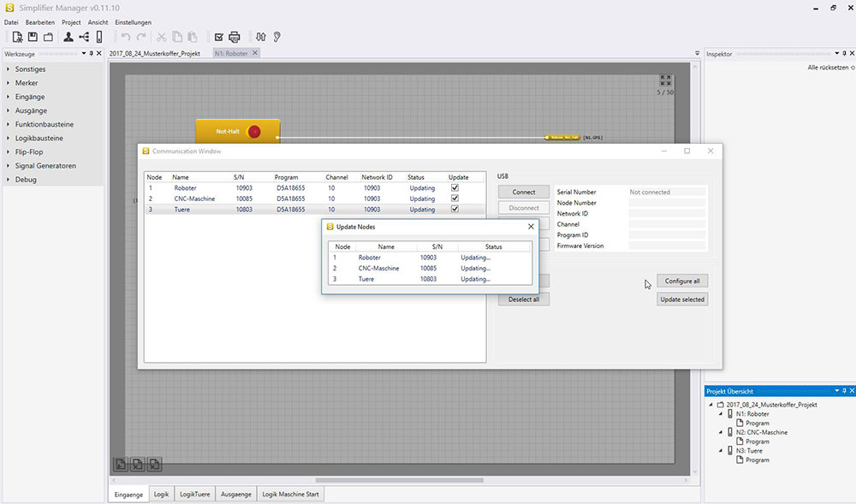The width and height of the screenshot is (856, 504).
Task: Click the canvas horizontal scrollbar thumb
Action: [399, 480]
